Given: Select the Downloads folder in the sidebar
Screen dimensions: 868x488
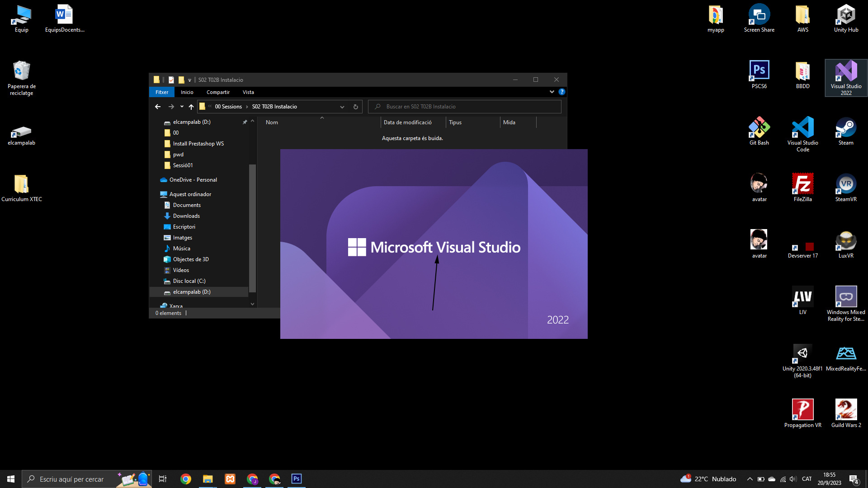Looking at the screenshot, I should [186, 216].
